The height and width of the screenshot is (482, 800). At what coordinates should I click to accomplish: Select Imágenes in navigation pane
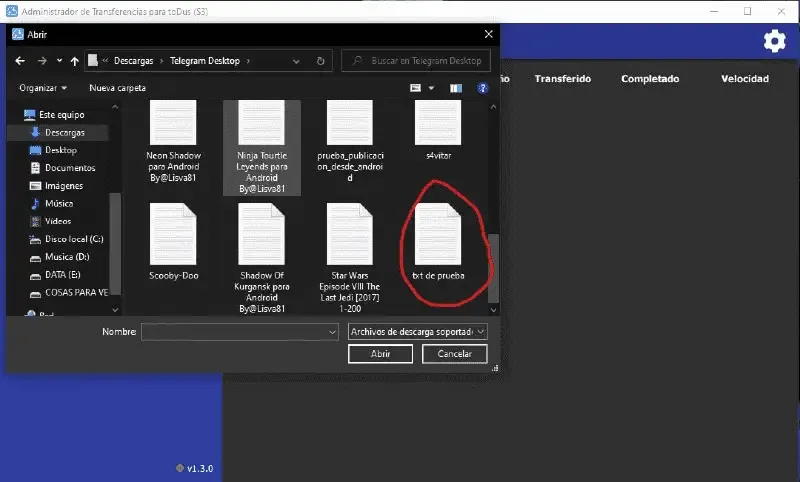click(64, 186)
